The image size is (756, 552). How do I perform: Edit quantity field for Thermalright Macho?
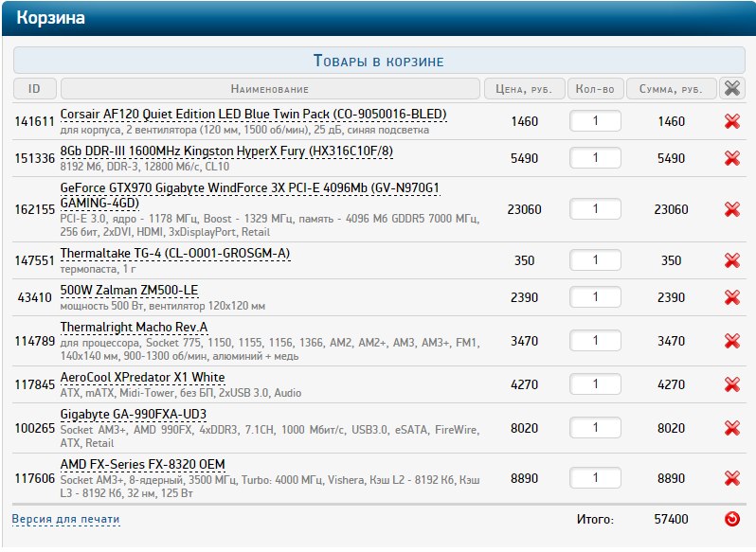pos(596,341)
